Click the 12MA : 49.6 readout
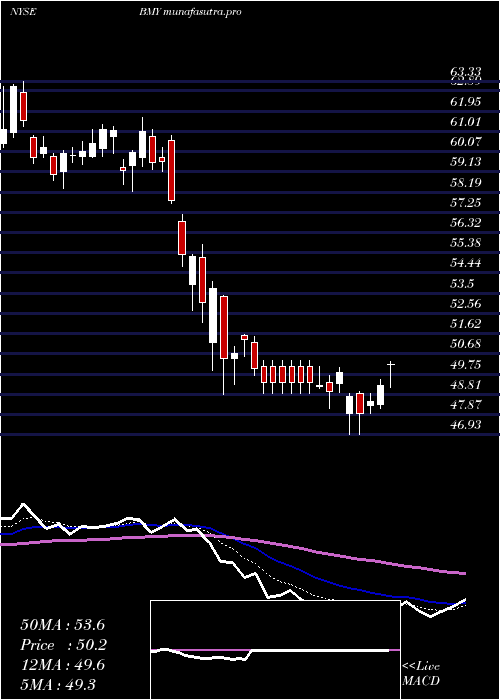The height and width of the screenshot is (700, 500). point(62,665)
